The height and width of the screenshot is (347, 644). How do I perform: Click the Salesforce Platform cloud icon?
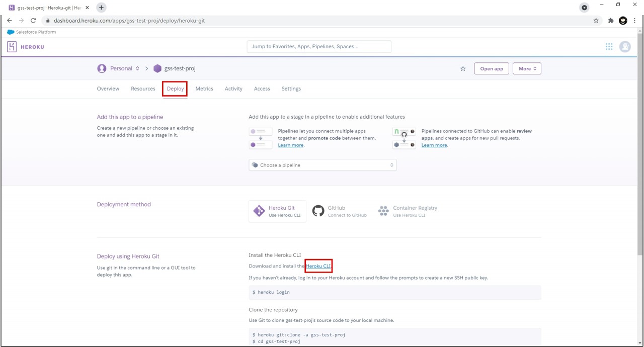click(x=11, y=32)
